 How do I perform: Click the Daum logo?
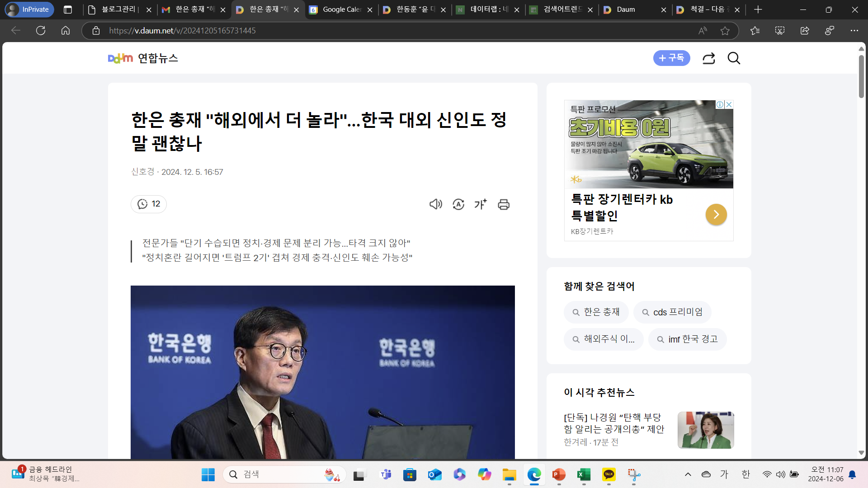(x=120, y=58)
